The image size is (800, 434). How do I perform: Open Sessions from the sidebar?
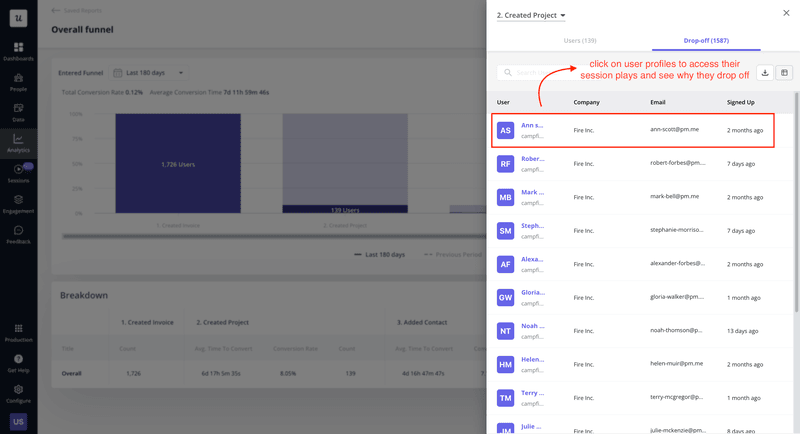[18, 172]
